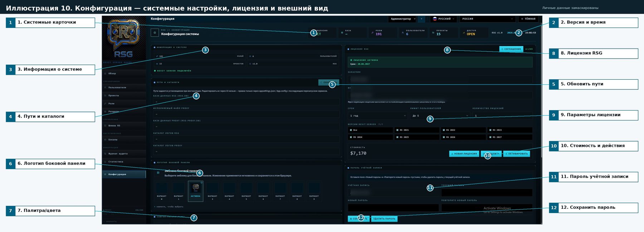
Task: Open the Проекты sidebar item
Action: 124,95
